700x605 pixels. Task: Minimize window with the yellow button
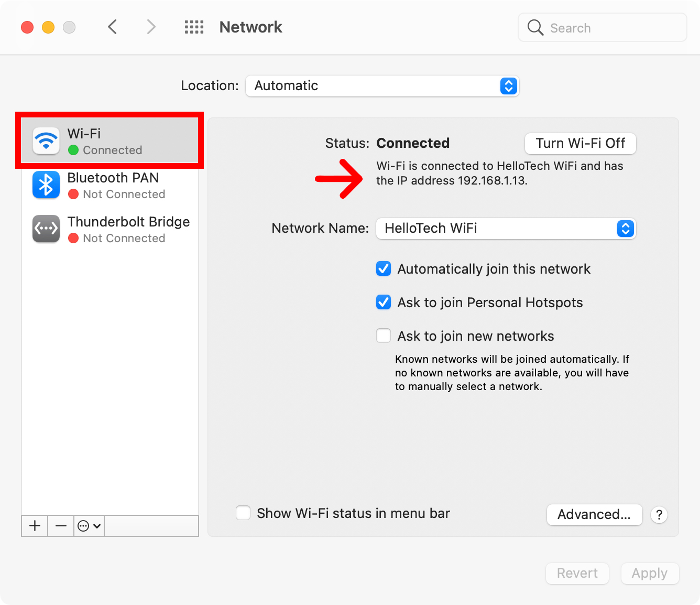point(48,27)
